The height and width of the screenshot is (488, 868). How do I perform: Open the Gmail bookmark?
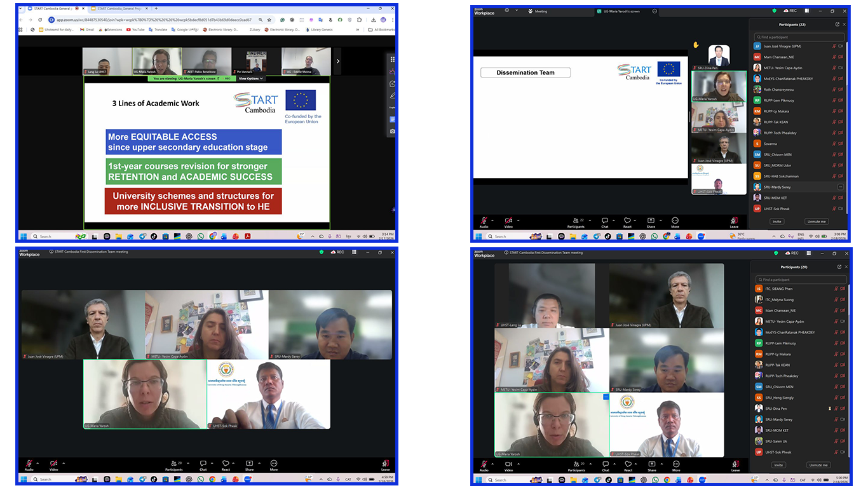tap(87, 29)
